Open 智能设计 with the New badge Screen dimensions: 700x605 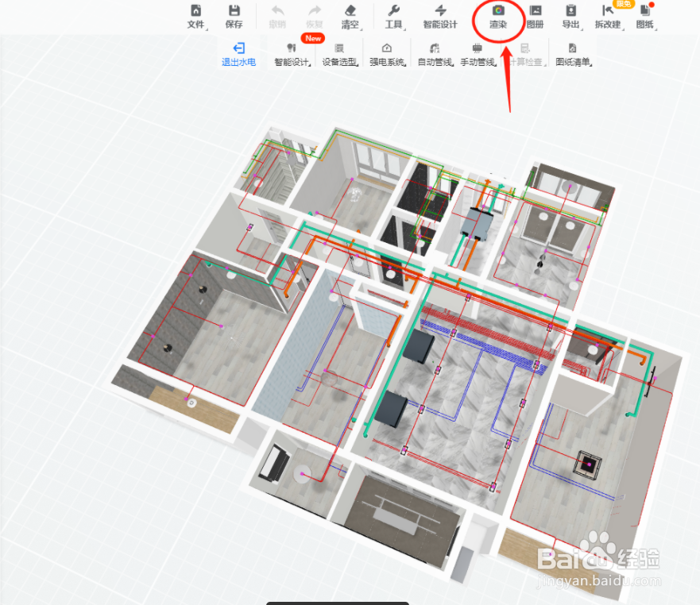click(292, 55)
